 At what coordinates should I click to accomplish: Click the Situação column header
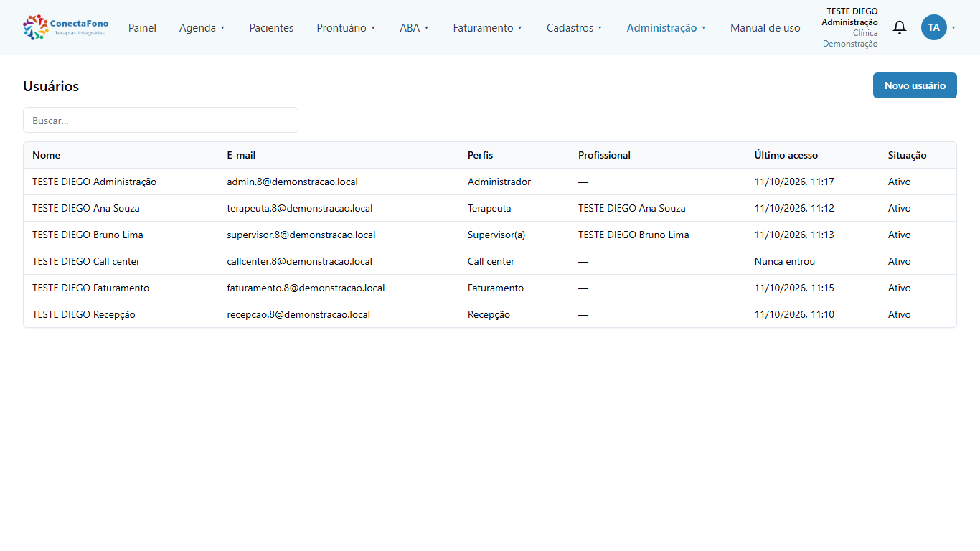coord(908,155)
